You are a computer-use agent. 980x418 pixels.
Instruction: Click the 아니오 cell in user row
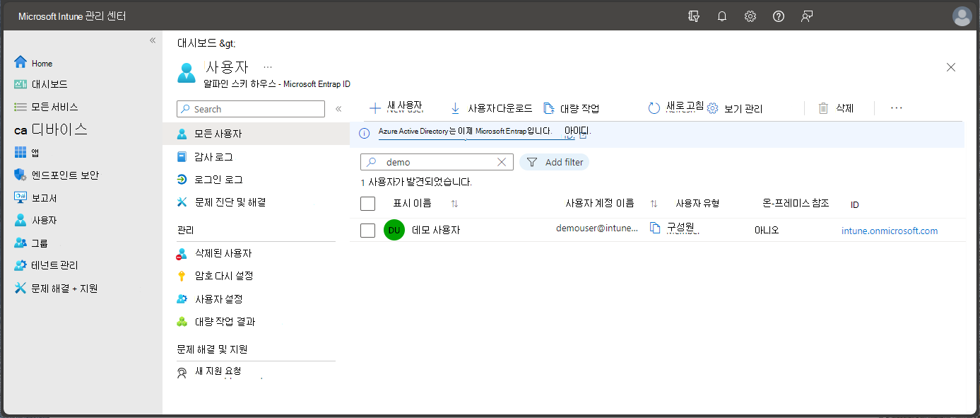click(767, 230)
